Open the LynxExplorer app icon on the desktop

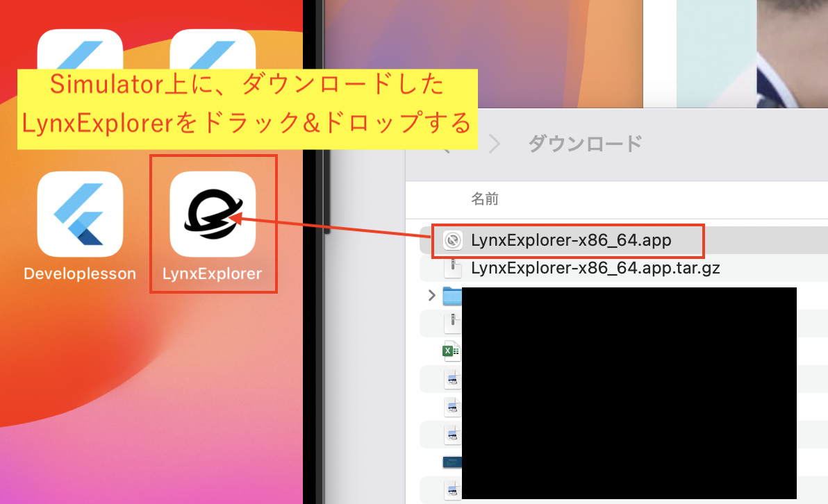click(x=213, y=213)
